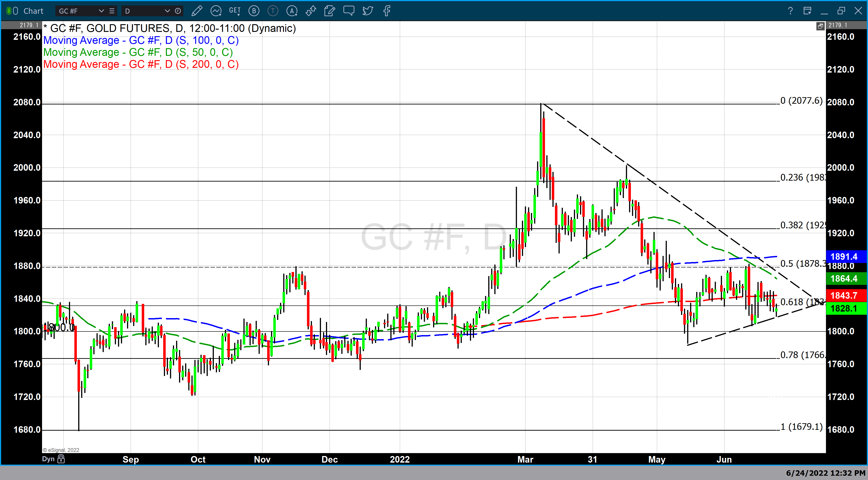Expand the GC #F symbol dropdown arrow
Image resolution: width=868 pixels, height=480 pixels.
101,11
